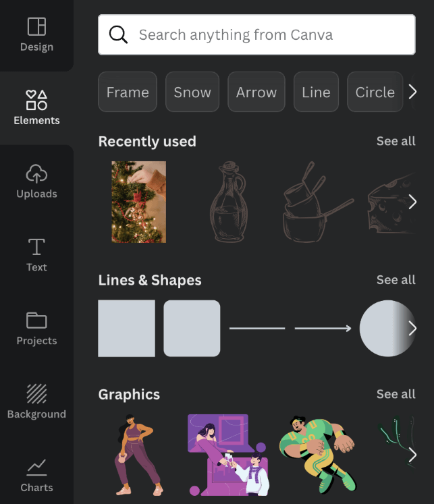This screenshot has width=434, height=504.
Task: Show more Graphics items arrow
Action: [412, 455]
